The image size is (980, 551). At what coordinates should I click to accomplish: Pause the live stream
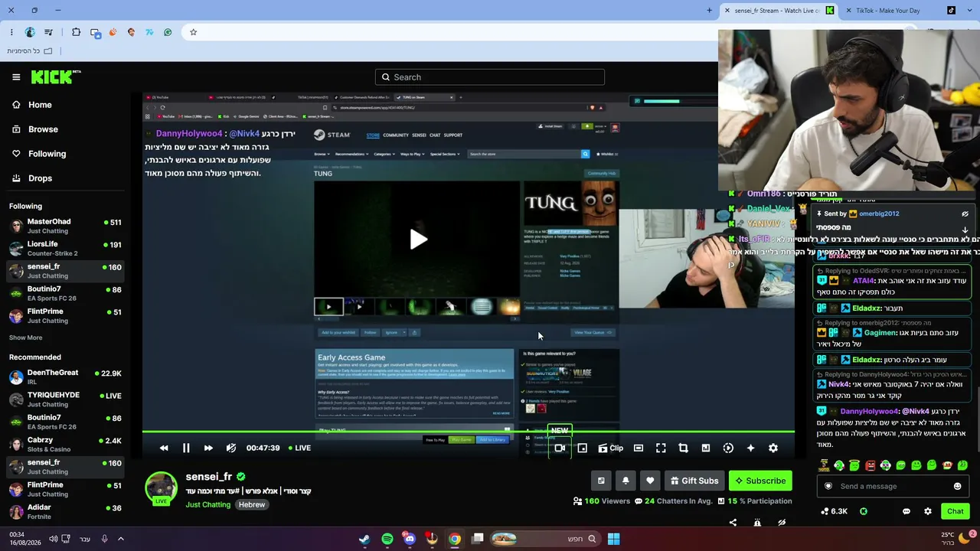click(x=186, y=448)
